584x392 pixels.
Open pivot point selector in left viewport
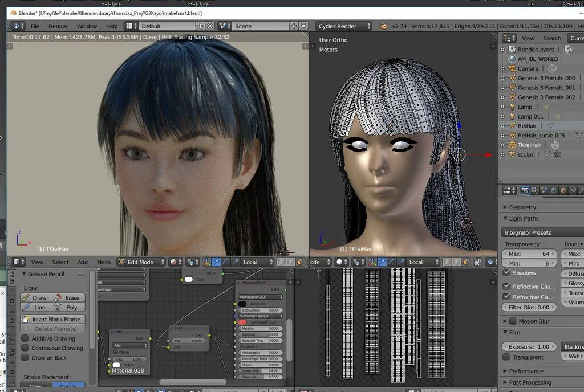pos(193,262)
